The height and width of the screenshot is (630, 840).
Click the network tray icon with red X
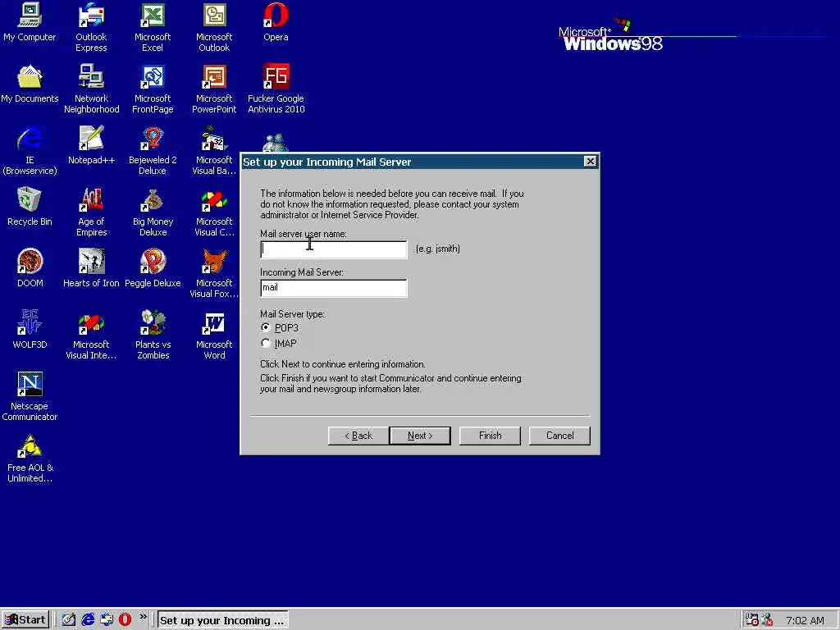click(767, 620)
